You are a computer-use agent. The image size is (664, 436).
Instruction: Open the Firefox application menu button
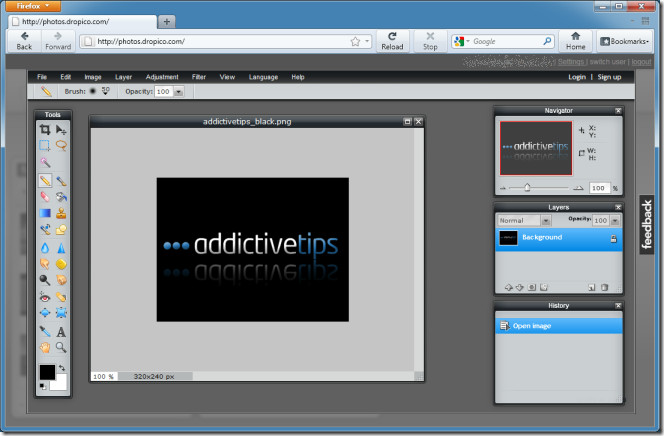33,6
